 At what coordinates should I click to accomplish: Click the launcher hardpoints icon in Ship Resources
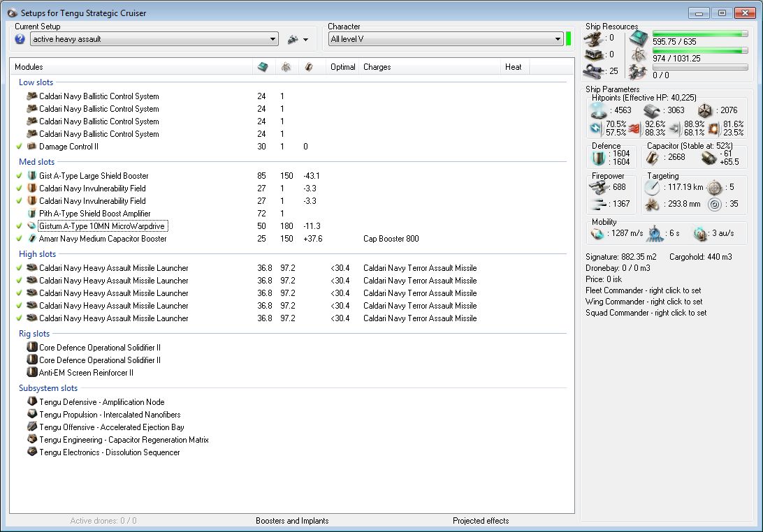click(x=593, y=54)
